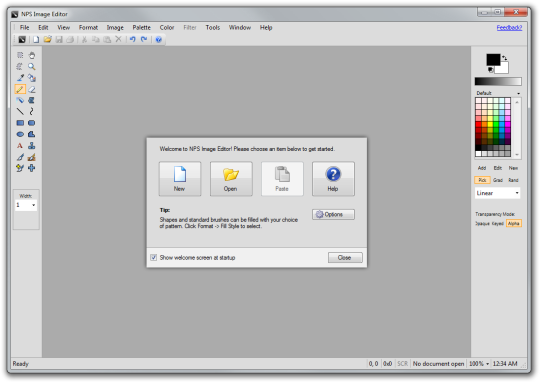
Task: Select the rounded rectangle tool
Action: tap(32, 123)
